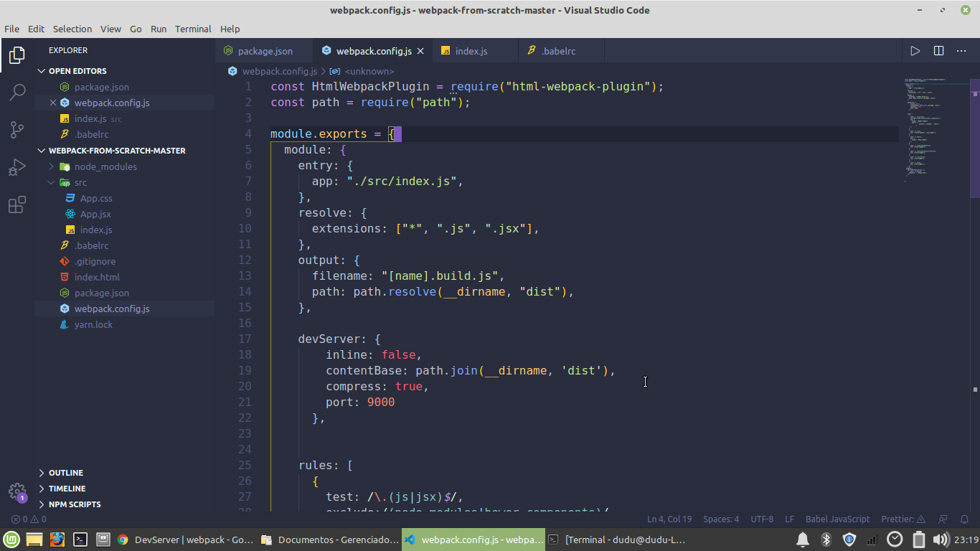The width and height of the screenshot is (980, 551).
Task: Open the update manager shield icon
Action: (849, 540)
